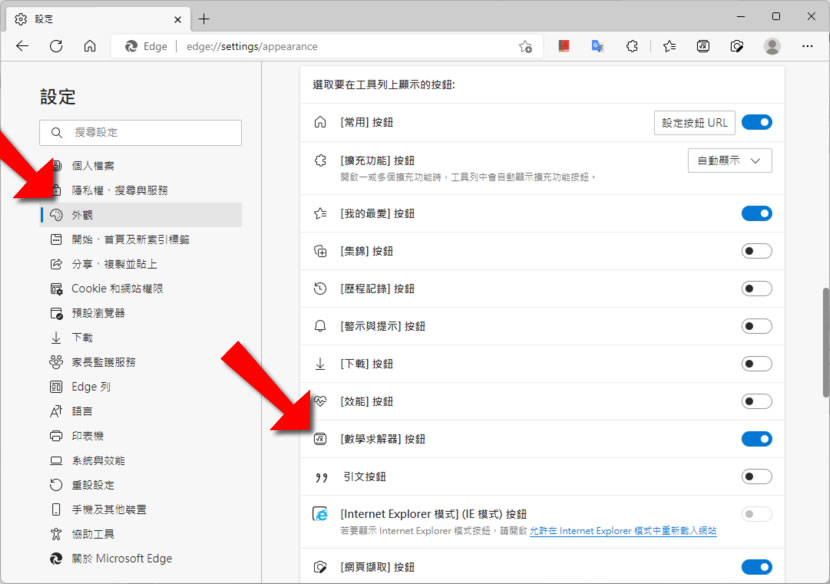The width and height of the screenshot is (830, 584).
Task: Open 手機及其他裝置 section
Action: click(x=141, y=509)
